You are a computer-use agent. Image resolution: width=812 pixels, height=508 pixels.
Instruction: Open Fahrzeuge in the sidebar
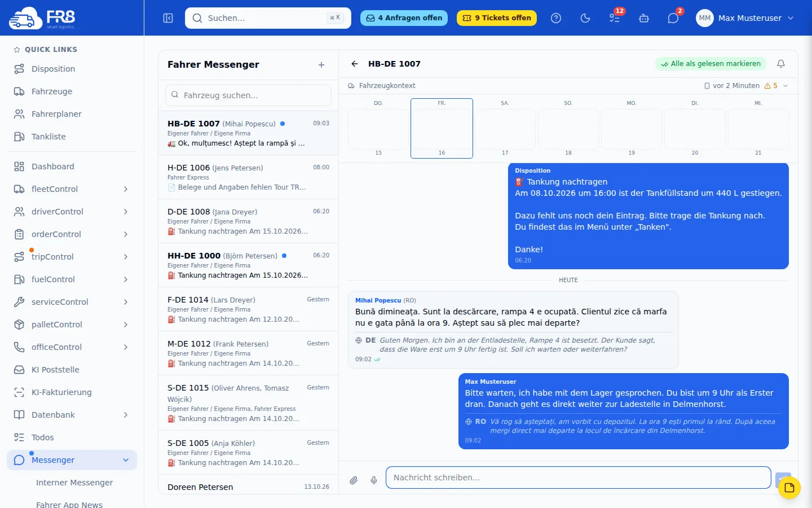coord(72,91)
